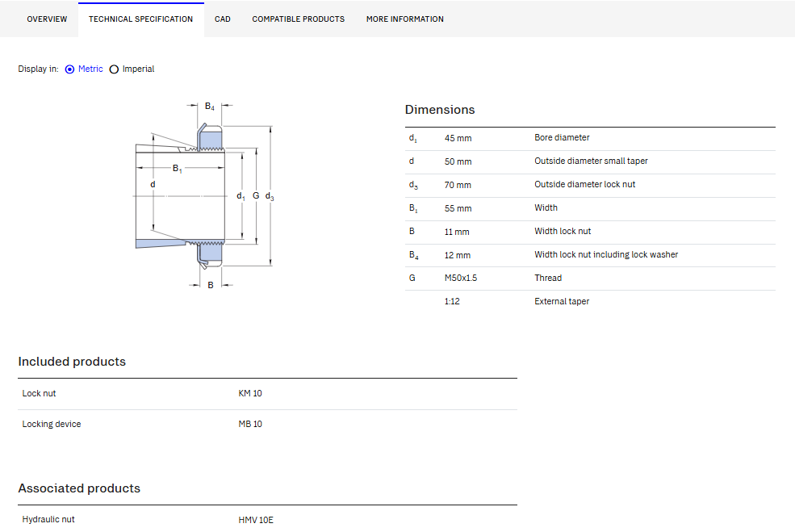The width and height of the screenshot is (795, 532).
Task: Click Outside diameter small taper text
Action: [591, 161]
